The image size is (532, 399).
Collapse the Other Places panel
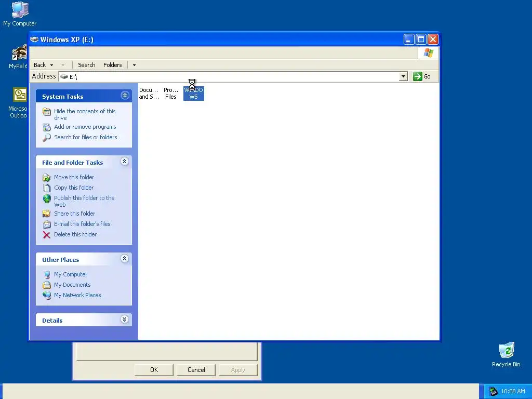coord(125,259)
